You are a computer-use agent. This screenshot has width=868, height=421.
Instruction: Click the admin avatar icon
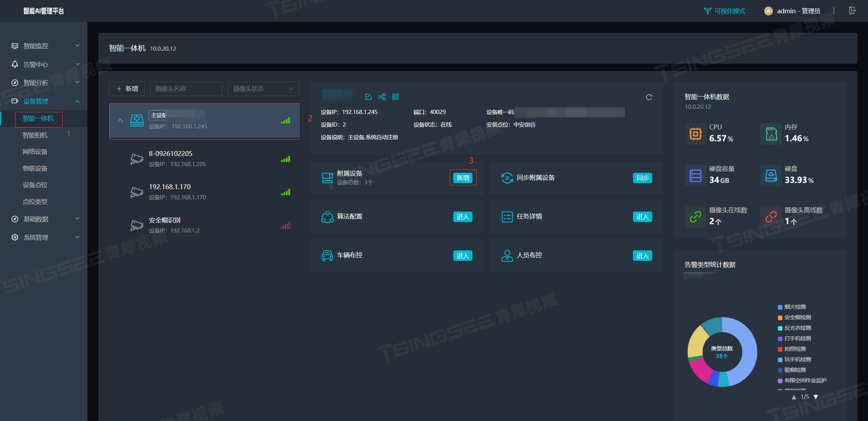(768, 11)
